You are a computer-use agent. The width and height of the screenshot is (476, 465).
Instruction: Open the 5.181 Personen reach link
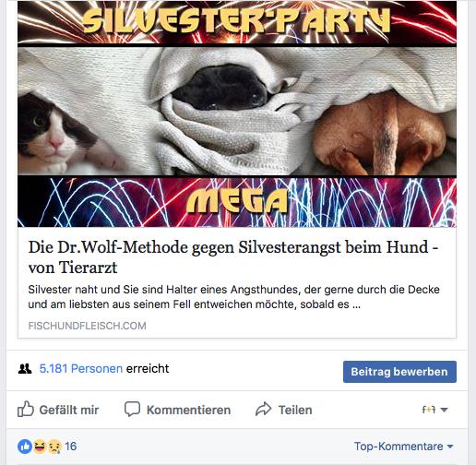point(81,368)
